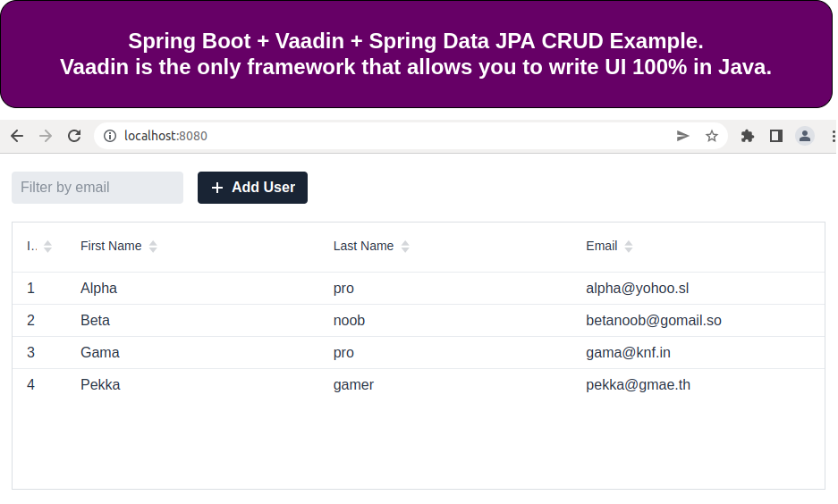This screenshot has height=504, width=838.
Task: Open the Chrome profile avatar
Action: 805,136
